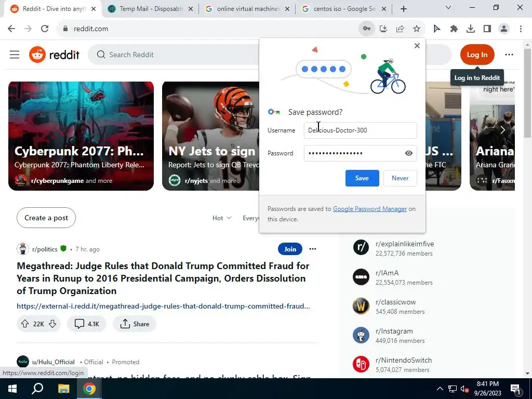The image size is (532, 399).
Task: Switch to online virtual machines tab
Action: (x=248, y=9)
